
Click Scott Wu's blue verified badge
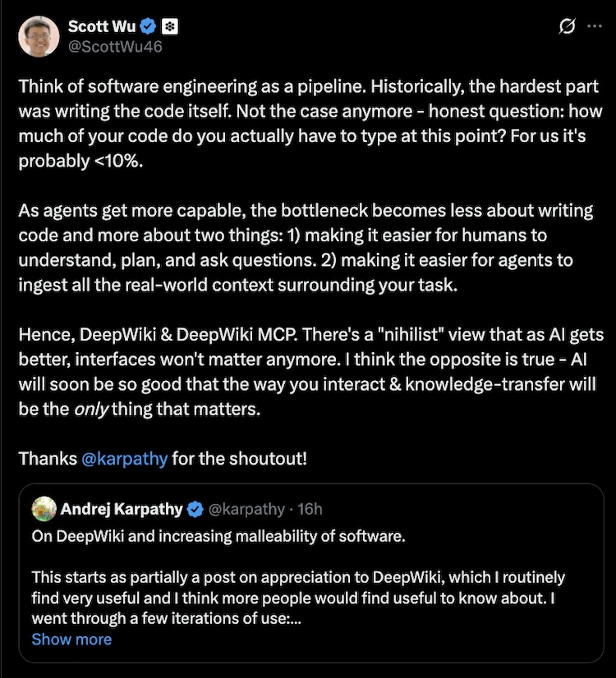tap(146, 25)
